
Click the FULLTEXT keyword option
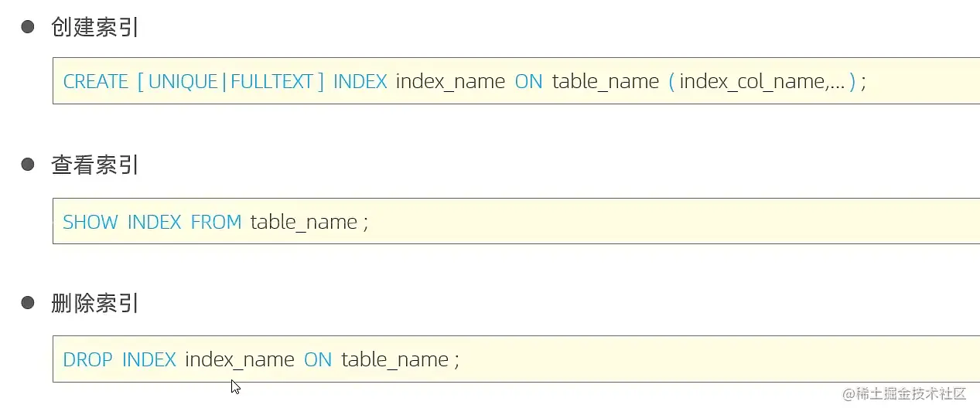tap(271, 82)
